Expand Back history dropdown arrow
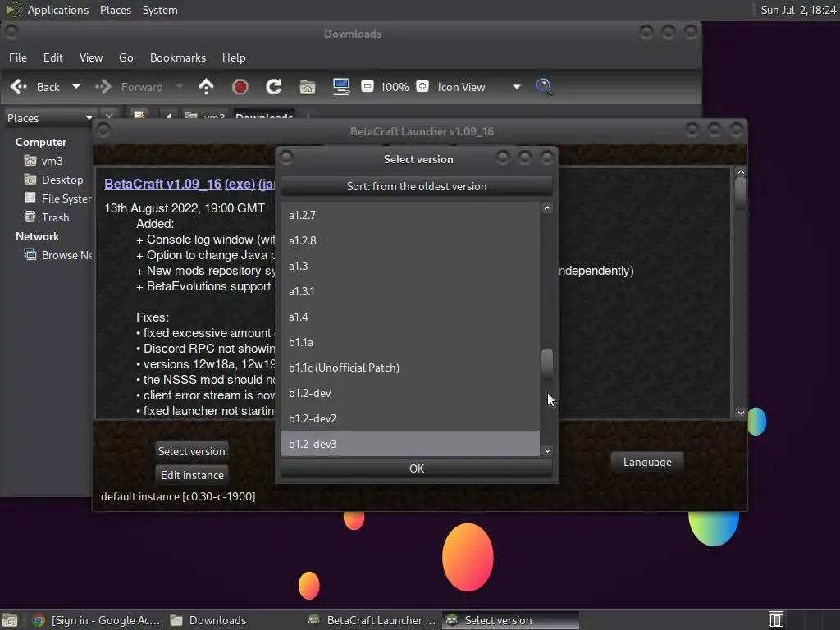 click(x=76, y=87)
